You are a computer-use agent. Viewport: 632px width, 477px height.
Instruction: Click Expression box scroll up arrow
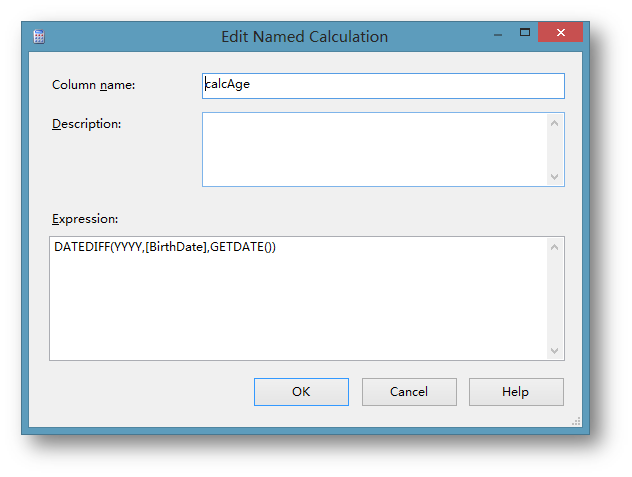pyautogui.click(x=555, y=247)
